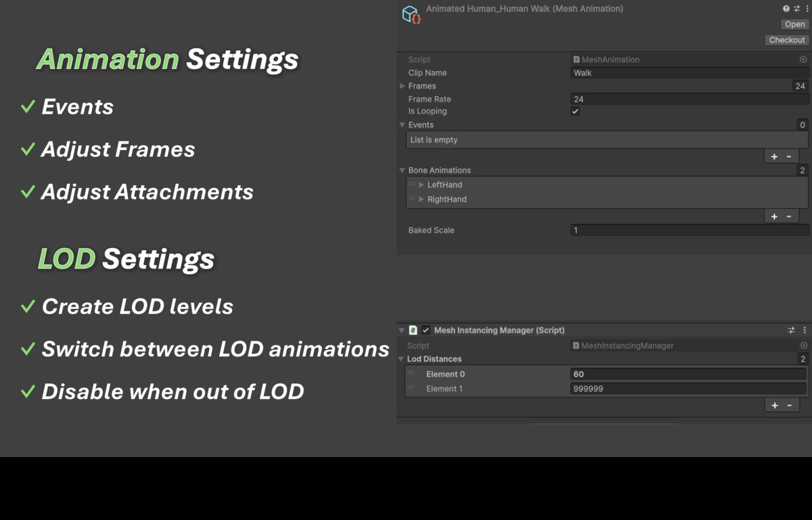Toggle the Is Looping checkbox
812x520 pixels.
(575, 111)
